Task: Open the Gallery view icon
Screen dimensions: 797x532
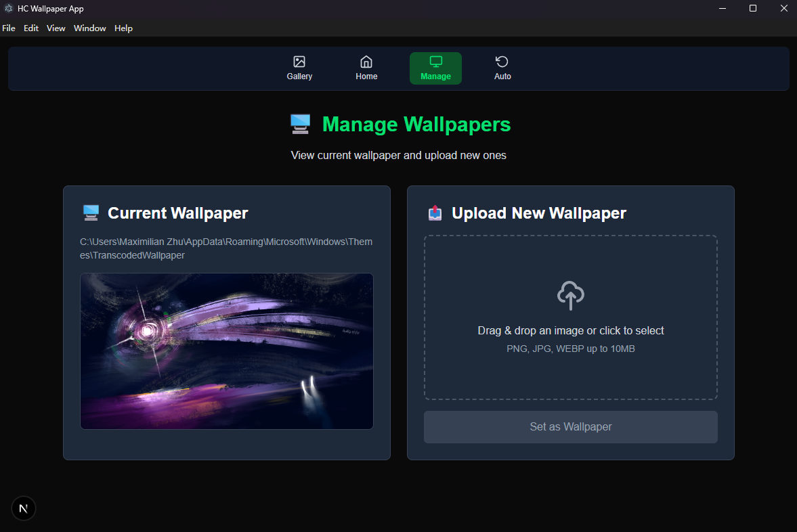Action: (x=299, y=62)
